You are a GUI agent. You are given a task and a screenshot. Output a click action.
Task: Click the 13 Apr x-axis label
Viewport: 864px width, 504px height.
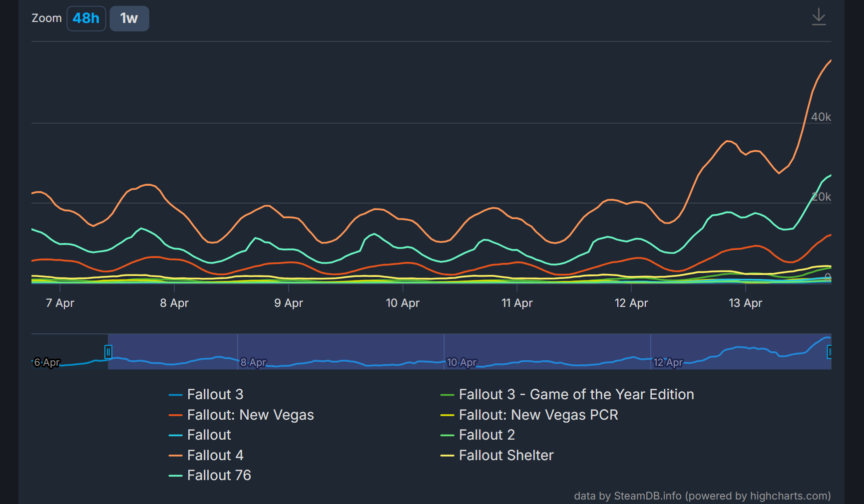click(x=745, y=303)
